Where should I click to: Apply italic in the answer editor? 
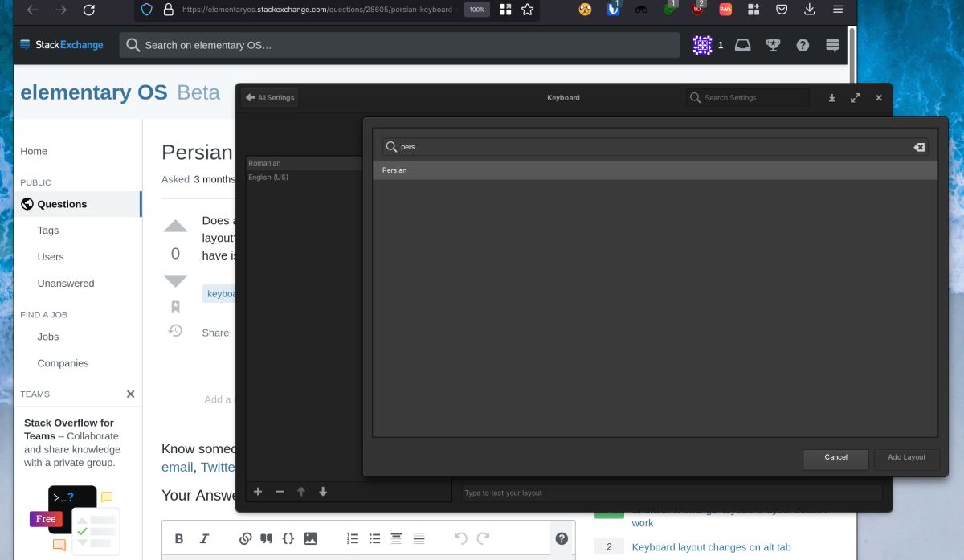tap(204, 538)
